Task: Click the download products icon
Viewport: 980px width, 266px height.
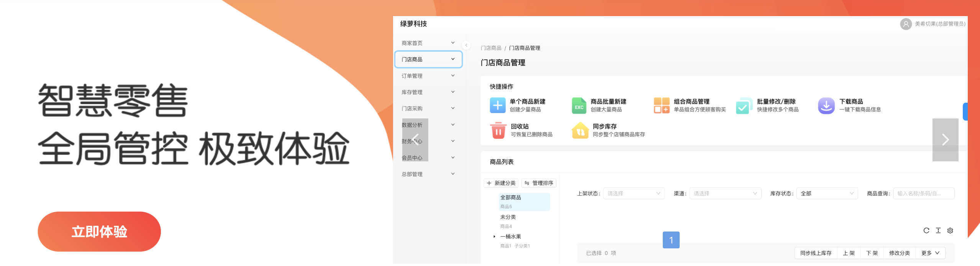Action: coord(826,105)
